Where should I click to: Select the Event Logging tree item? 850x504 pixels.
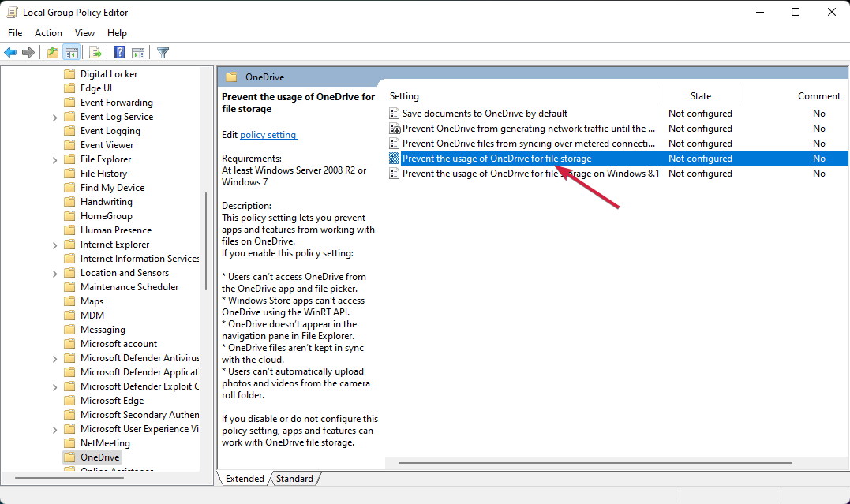(x=110, y=131)
